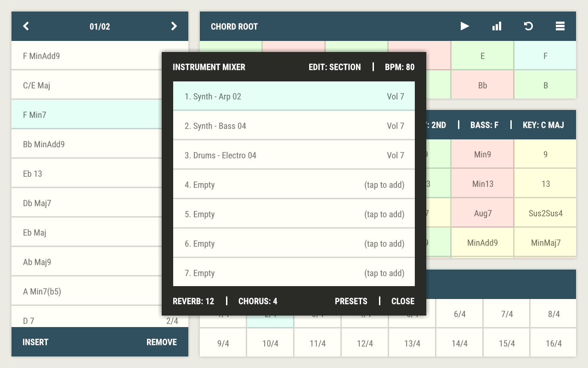This screenshot has height=368, width=588.
Task: Open the BPM: 80 setting
Action: [x=400, y=67]
